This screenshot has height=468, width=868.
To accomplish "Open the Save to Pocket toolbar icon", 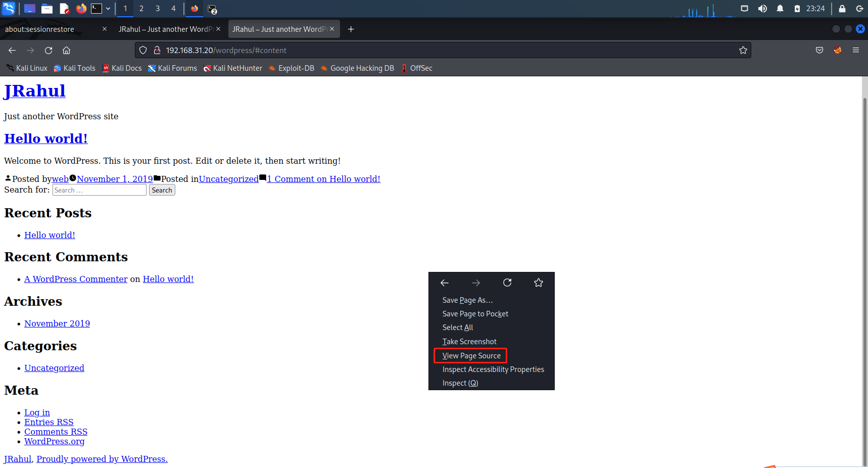I will [819, 50].
